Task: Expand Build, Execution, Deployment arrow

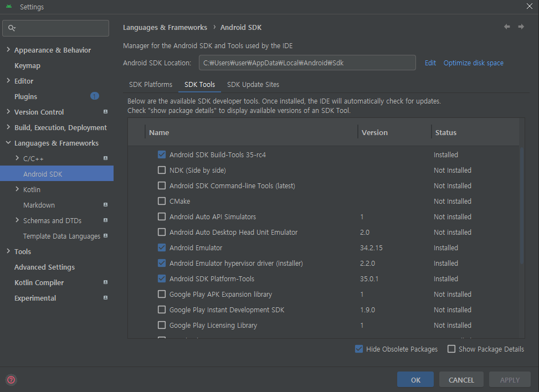Action: (8, 127)
